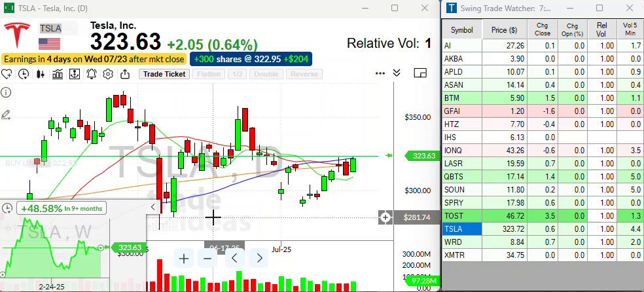Edit the TSLA symbol input field
Viewport: 644px width, 292px height.
tap(58, 28)
